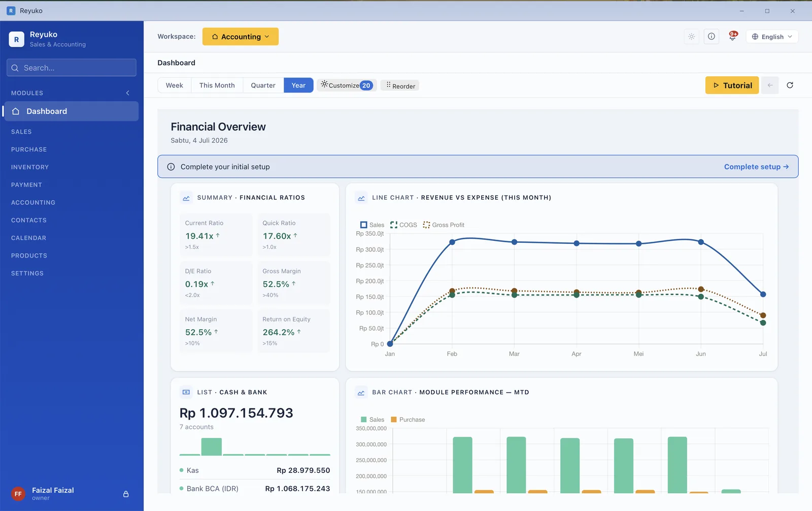The image size is (812, 511).
Task: Toggle Sales series in bar chart legend
Action: (x=372, y=420)
